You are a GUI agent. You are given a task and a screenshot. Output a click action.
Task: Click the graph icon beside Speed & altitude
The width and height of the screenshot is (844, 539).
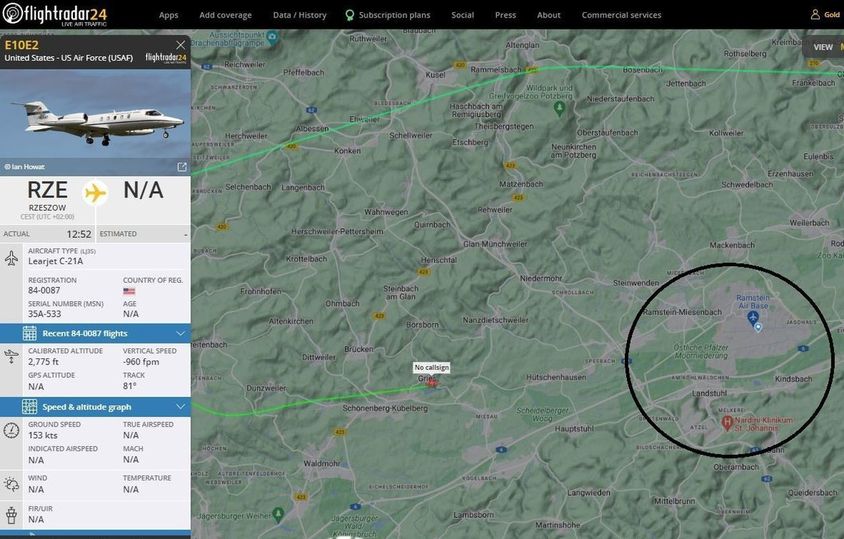point(29,407)
